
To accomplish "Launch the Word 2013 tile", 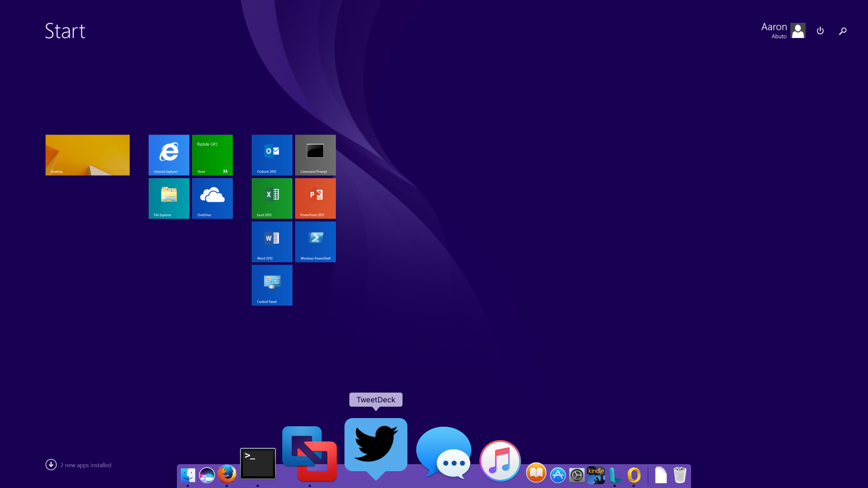I will [x=272, y=242].
